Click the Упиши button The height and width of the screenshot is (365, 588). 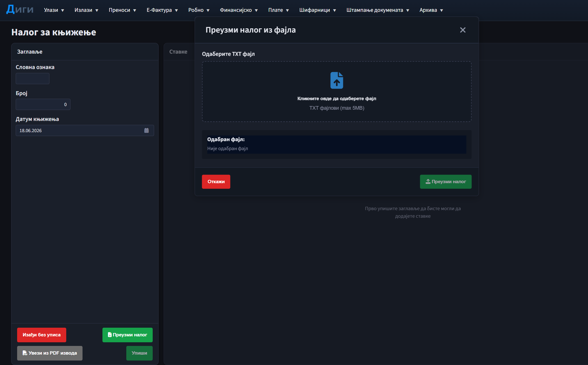139,353
